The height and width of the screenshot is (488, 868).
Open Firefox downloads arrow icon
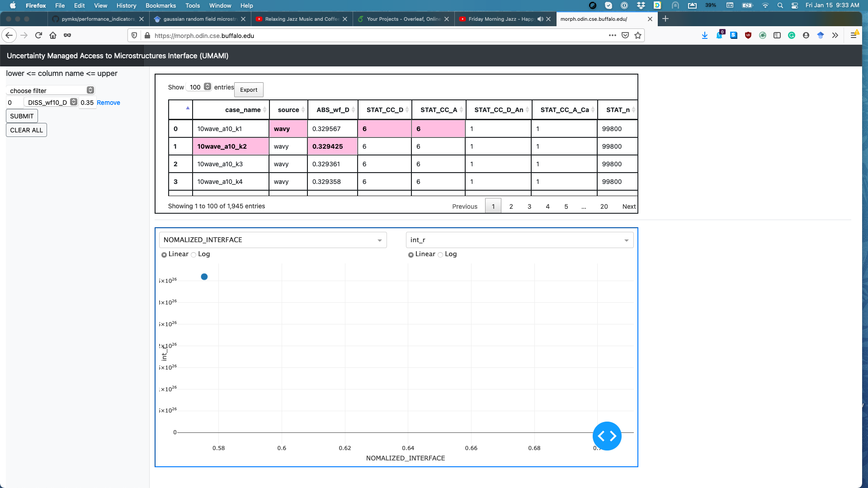click(x=704, y=35)
